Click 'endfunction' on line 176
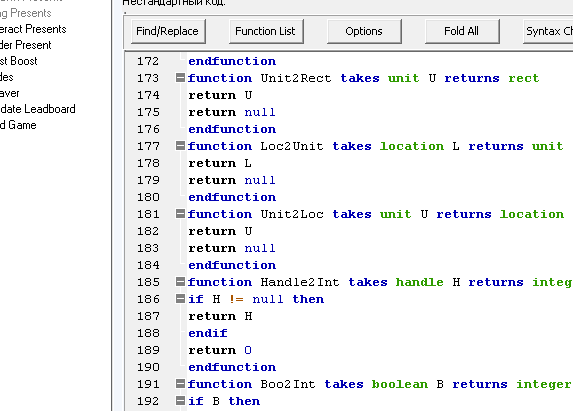 (x=232, y=129)
